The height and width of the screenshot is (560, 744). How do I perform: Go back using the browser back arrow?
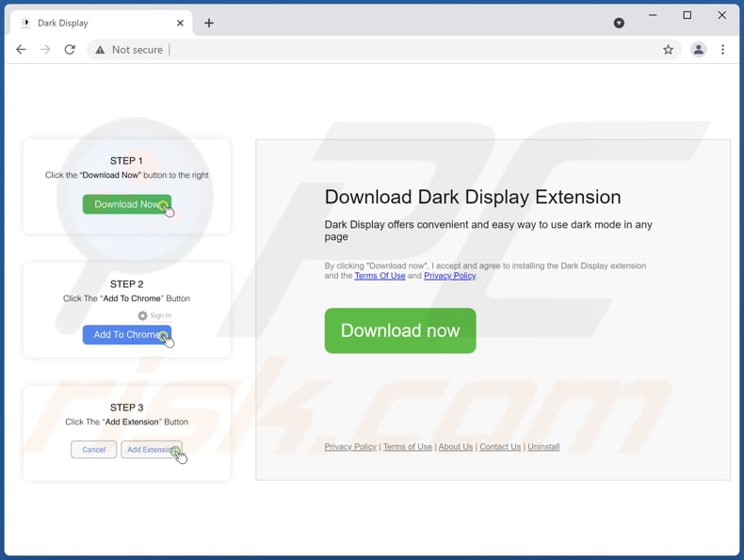pyautogui.click(x=21, y=49)
